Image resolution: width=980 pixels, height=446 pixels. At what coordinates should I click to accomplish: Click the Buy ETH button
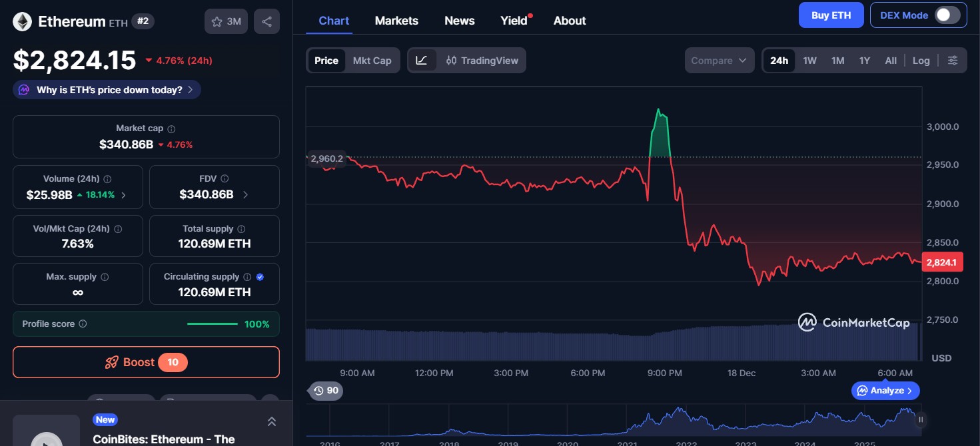[x=831, y=15]
